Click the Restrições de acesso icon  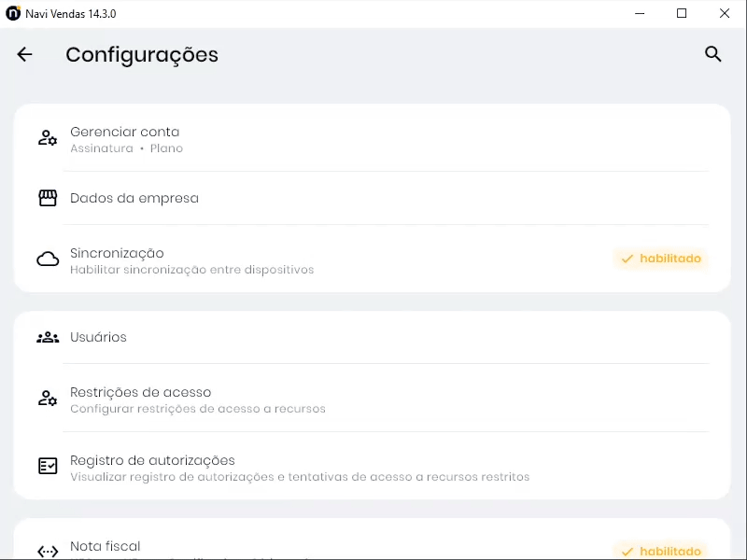coord(48,399)
